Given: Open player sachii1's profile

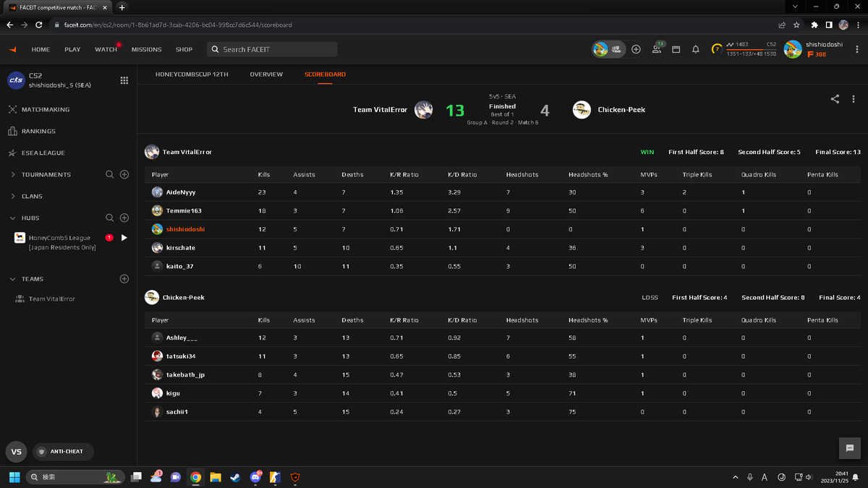Looking at the screenshot, I should 177,411.
